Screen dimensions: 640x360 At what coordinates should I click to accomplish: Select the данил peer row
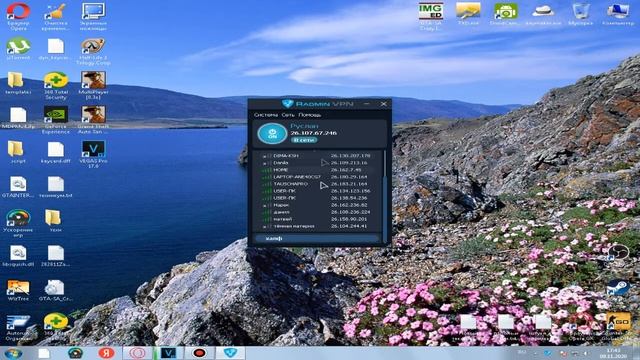pos(319,212)
